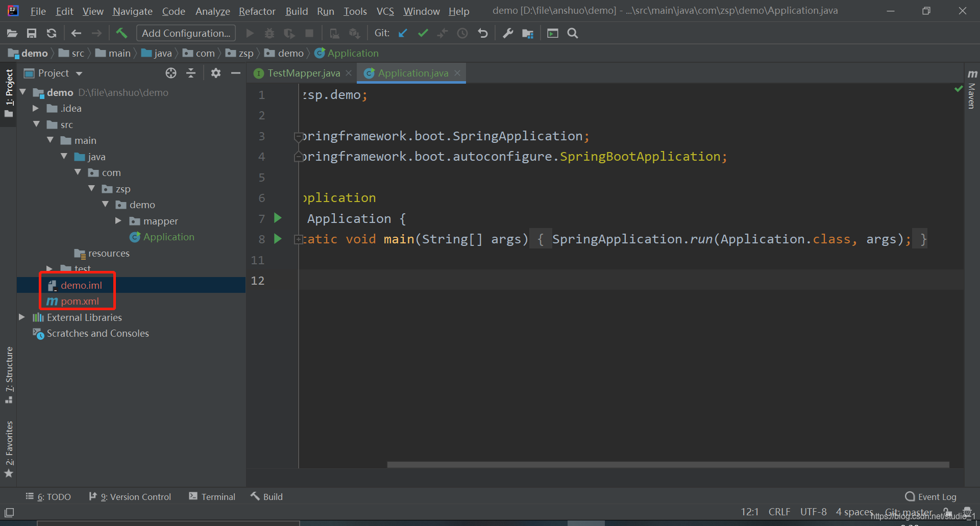The width and height of the screenshot is (980, 526).
Task: Collapse the zsp package
Action: pyautogui.click(x=91, y=189)
